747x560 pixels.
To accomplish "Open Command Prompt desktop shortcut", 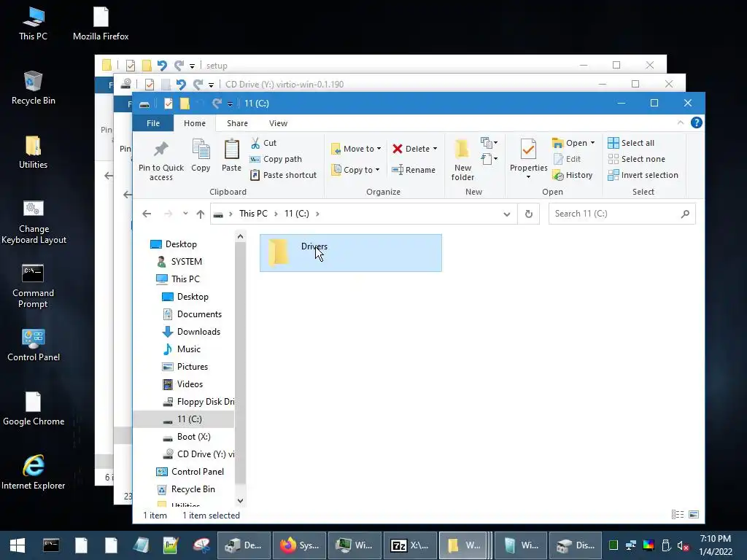I will coord(33,287).
